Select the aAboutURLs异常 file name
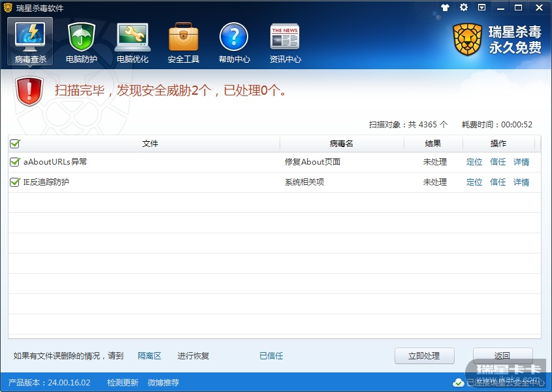 (56, 161)
